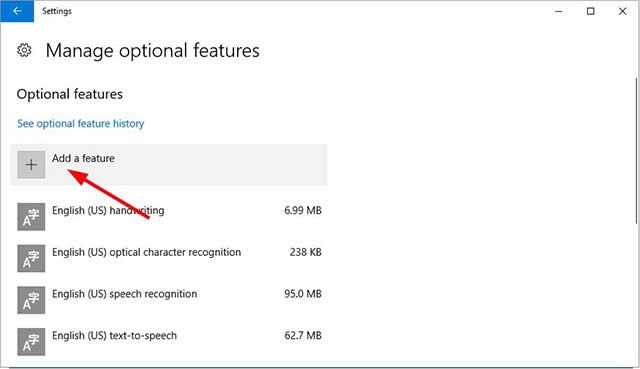Click the 6.99 MB size of handwriting

pos(303,211)
